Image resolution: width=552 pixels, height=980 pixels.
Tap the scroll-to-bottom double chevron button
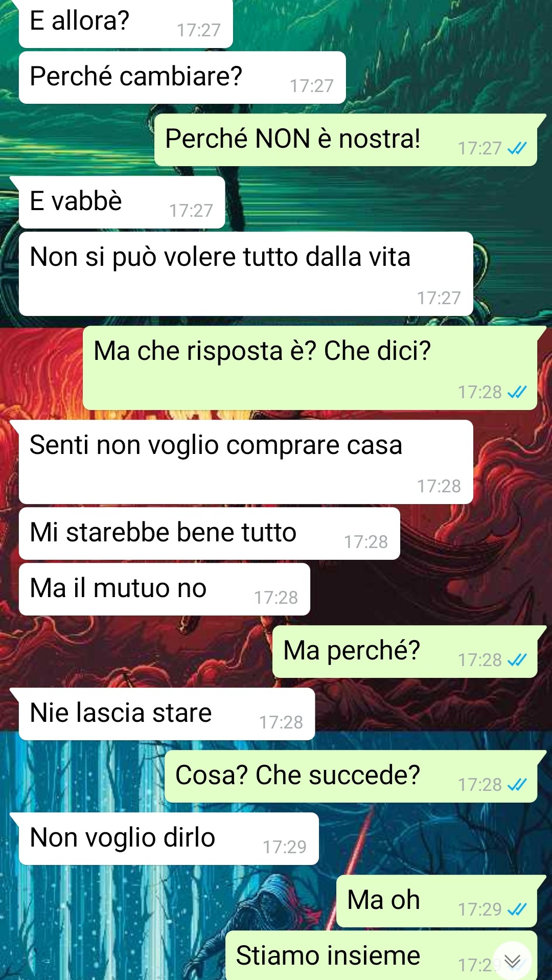coord(512,961)
